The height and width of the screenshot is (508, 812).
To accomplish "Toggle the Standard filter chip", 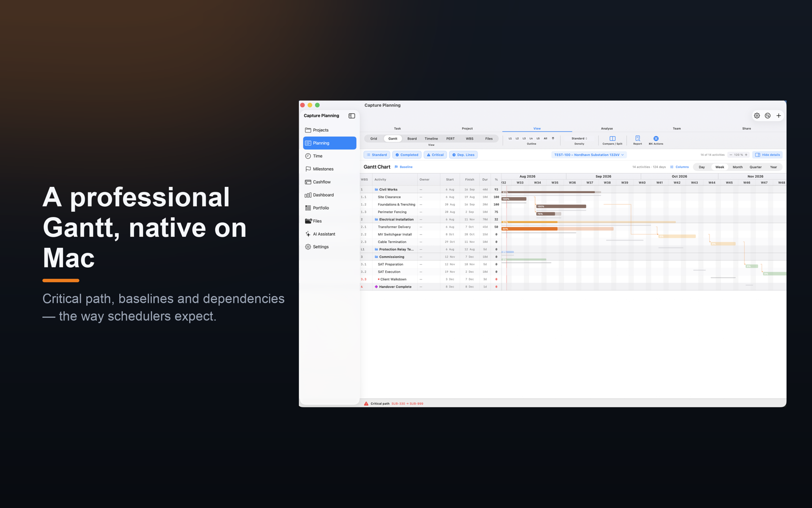I will pyautogui.click(x=377, y=155).
